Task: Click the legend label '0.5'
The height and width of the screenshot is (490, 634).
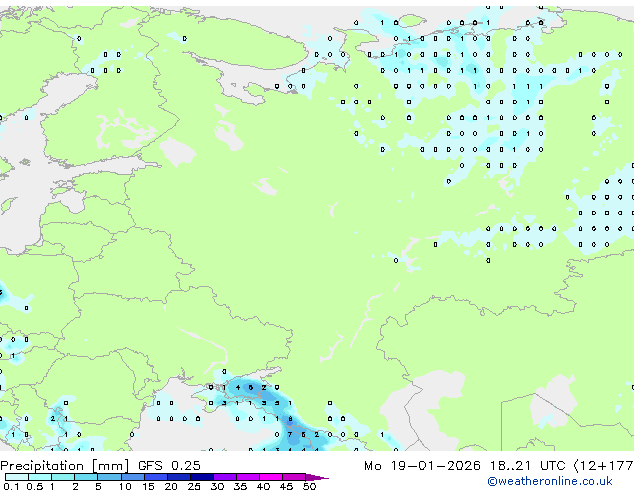Action: click(34, 486)
